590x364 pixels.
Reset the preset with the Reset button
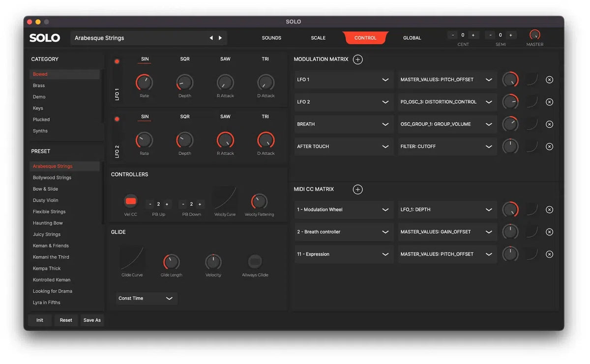click(x=65, y=320)
